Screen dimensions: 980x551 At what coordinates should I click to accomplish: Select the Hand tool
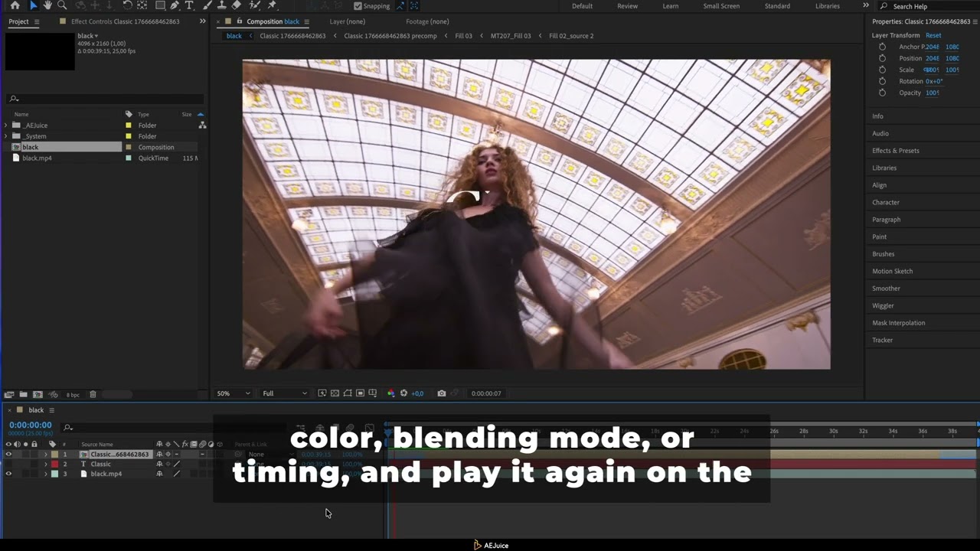(x=47, y=5)
